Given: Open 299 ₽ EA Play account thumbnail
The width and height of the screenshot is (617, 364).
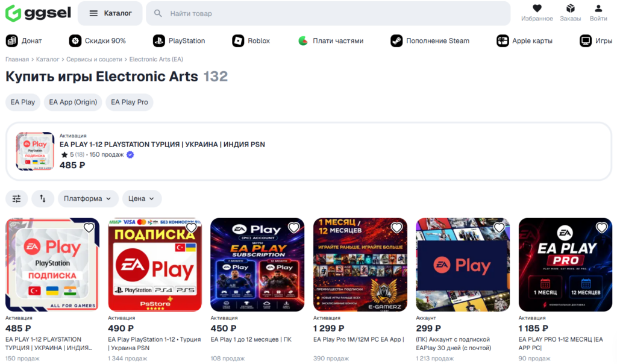Looking at the screenshot, I should coord(463,265).
